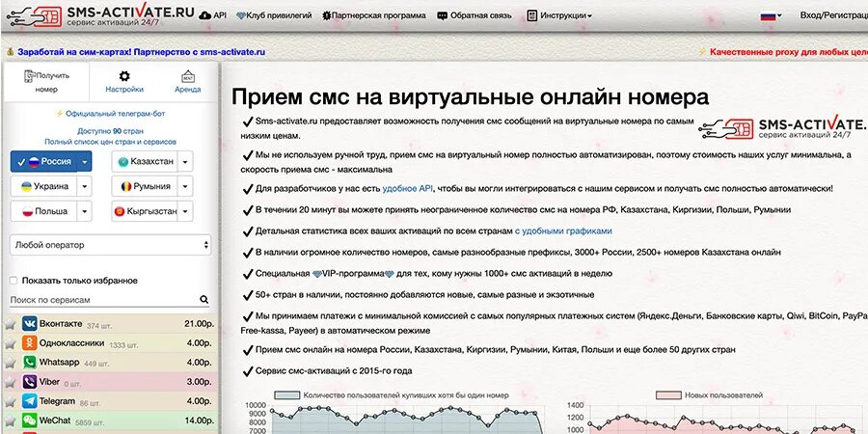868x434 pixels.
Task: Open the удобное API link
Action: tap(407, 189)
